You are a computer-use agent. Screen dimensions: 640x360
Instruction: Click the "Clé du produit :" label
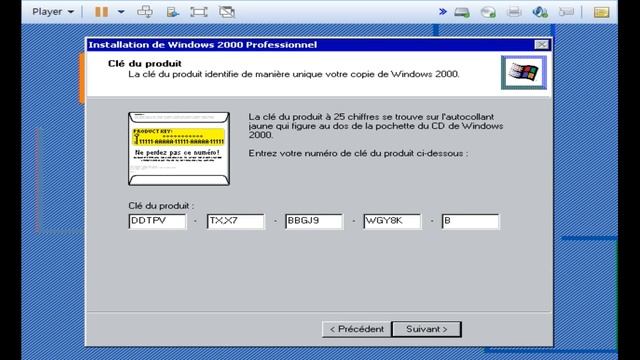point(161,206)
